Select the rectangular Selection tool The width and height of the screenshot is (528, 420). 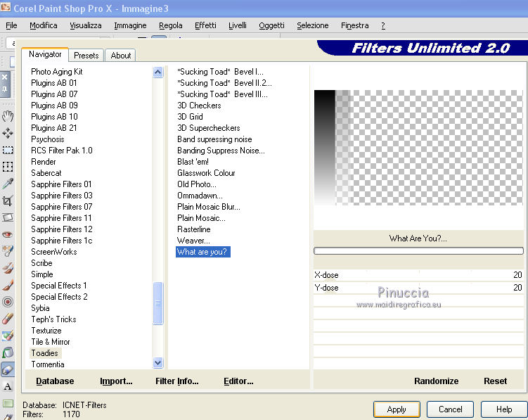[8, 150]
